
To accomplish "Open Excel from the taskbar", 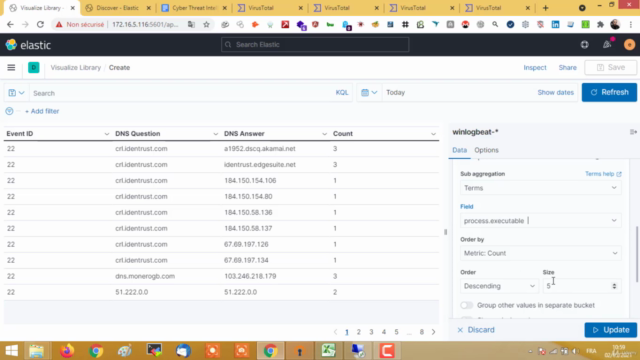I will 328,351.
